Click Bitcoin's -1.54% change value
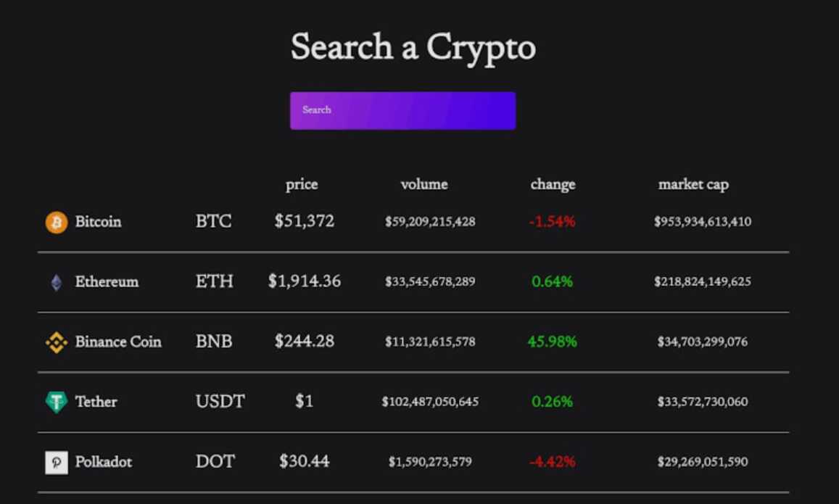Viewport: 839px width, 504px height. click(x=552, y=221)
